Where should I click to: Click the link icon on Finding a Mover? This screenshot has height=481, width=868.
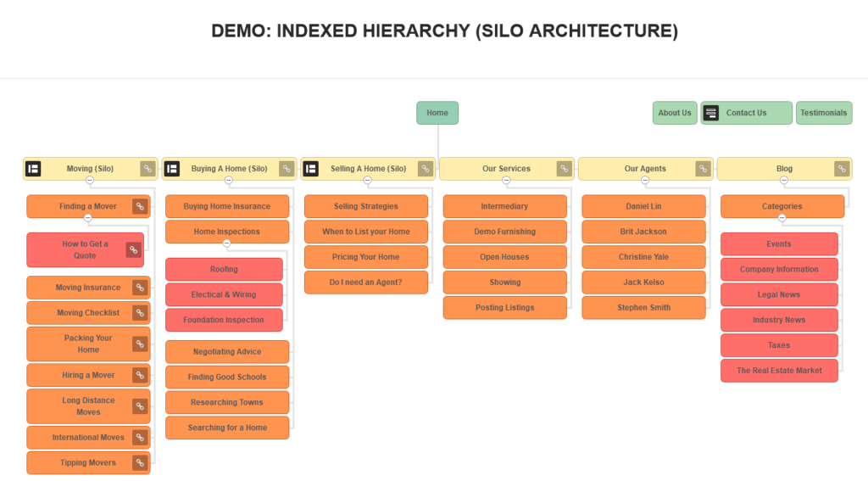tap(140, 206)
